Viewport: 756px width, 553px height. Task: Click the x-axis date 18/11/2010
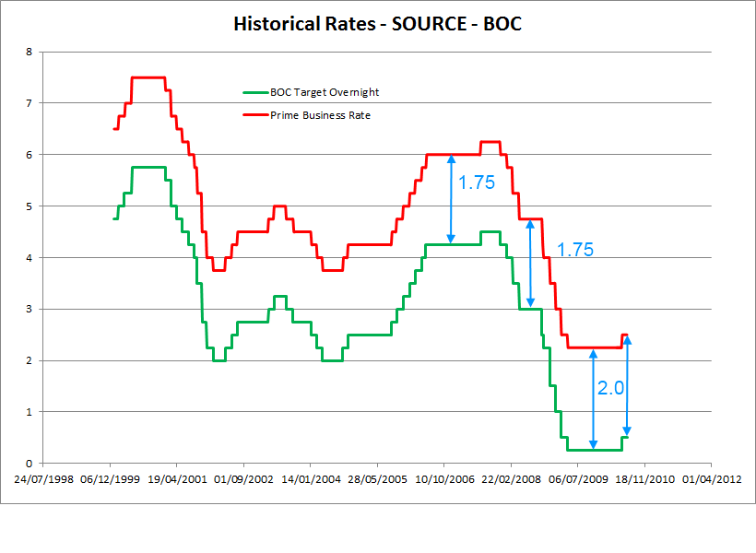pos(644,479)
